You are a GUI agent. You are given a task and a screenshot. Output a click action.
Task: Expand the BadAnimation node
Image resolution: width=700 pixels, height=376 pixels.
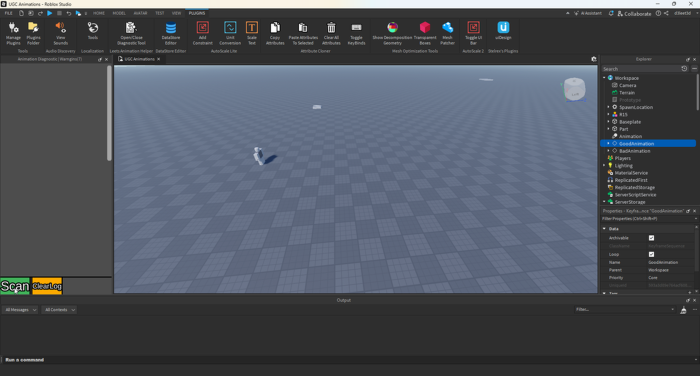pyautogui.click(x=608, y=151)
